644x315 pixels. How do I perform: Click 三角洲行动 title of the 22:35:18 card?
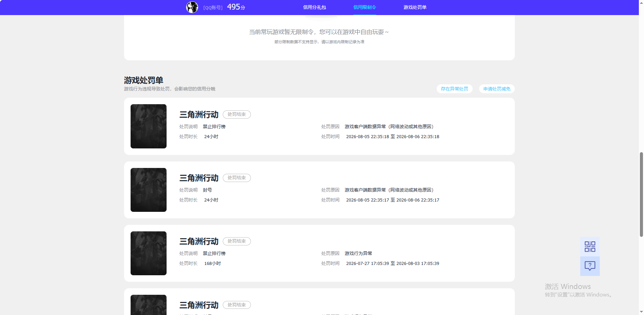(x=199, y=114)
